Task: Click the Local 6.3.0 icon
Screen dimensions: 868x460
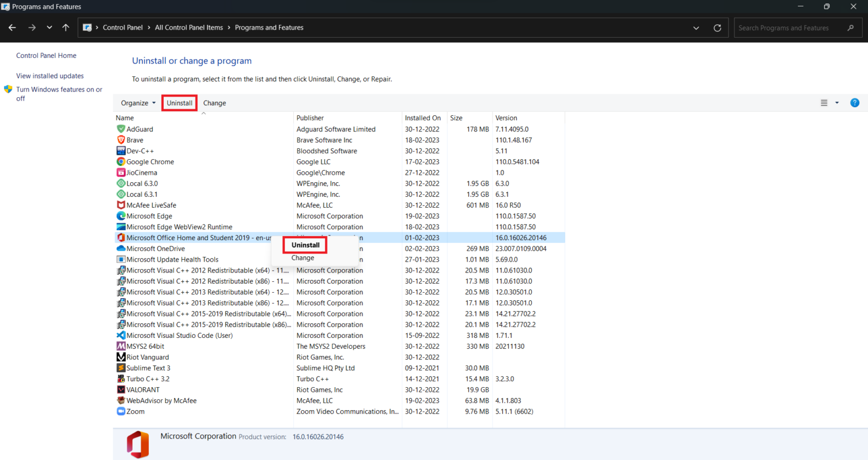Action: point(121,183)
